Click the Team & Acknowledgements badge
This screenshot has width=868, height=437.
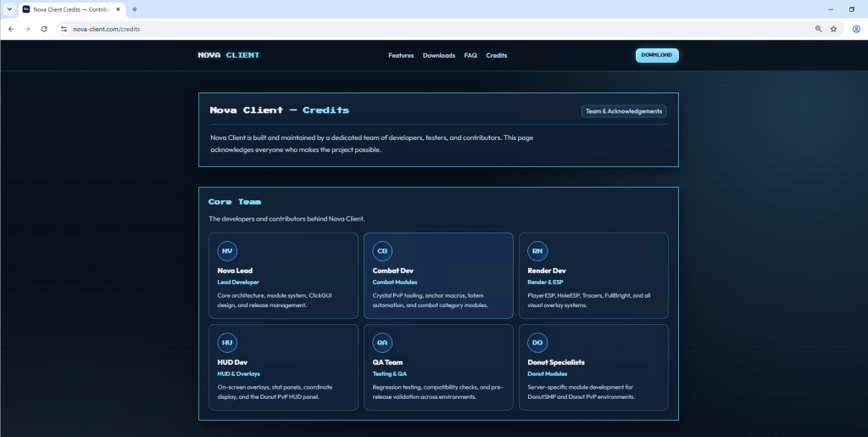624,111
